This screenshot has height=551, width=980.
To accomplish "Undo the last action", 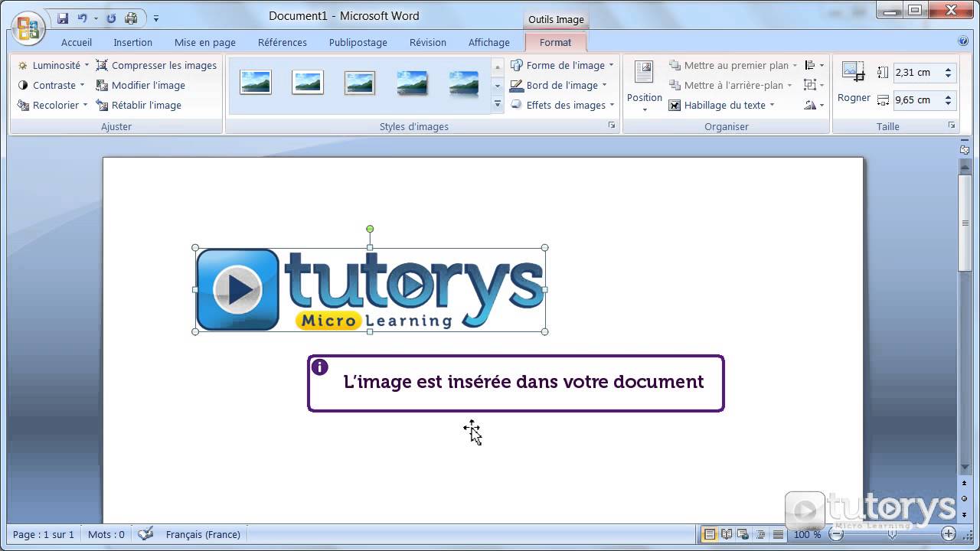I will 82,18.
